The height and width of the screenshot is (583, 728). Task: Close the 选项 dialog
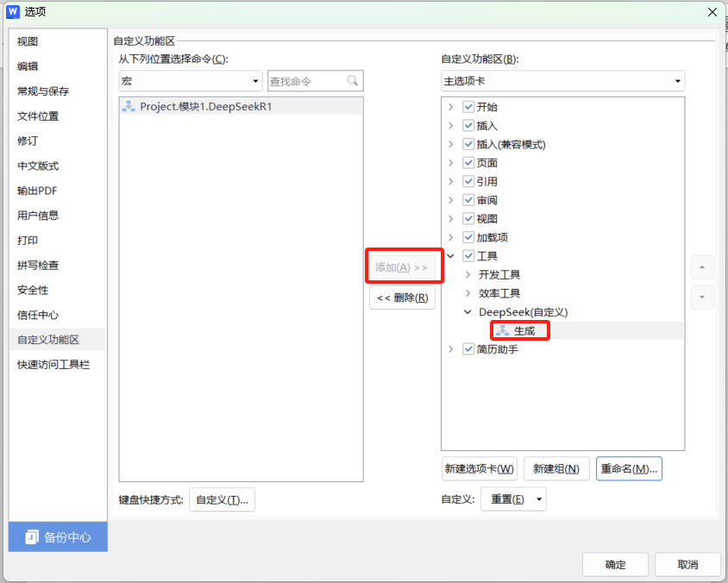(712, 12)
